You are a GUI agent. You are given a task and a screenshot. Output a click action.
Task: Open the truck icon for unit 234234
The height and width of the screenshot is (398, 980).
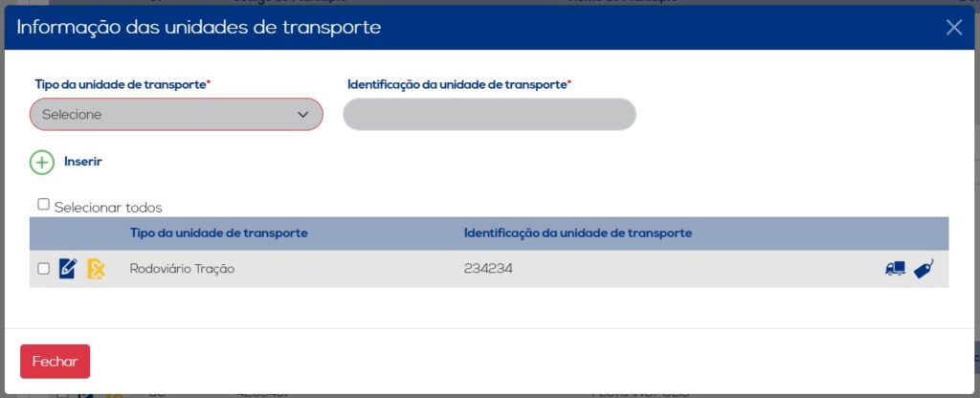click(895, 269)
